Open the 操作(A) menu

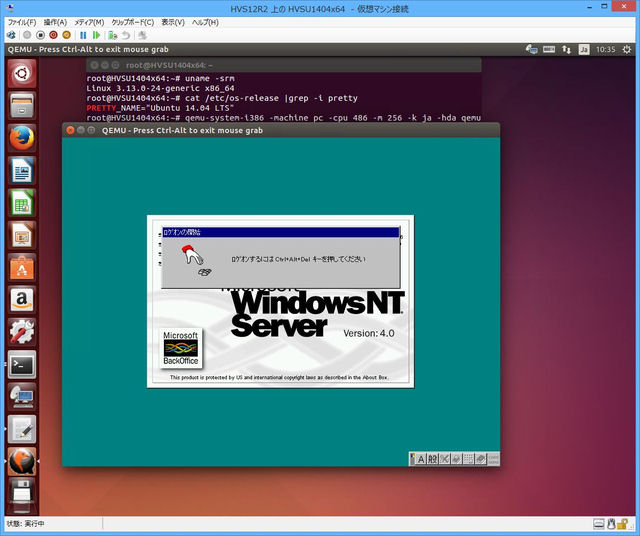(55, 22)
